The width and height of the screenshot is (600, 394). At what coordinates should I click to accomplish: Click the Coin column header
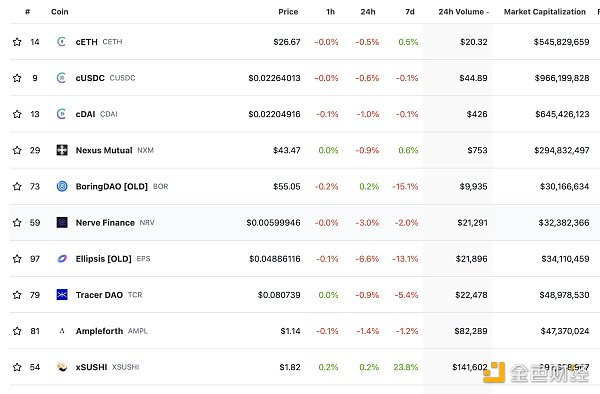click(60, 12)
